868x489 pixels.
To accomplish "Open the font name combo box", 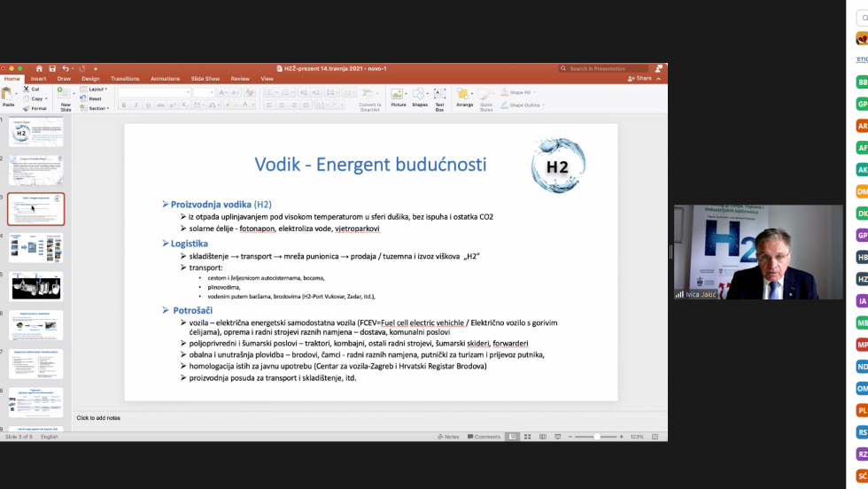I will coord(154,92).
